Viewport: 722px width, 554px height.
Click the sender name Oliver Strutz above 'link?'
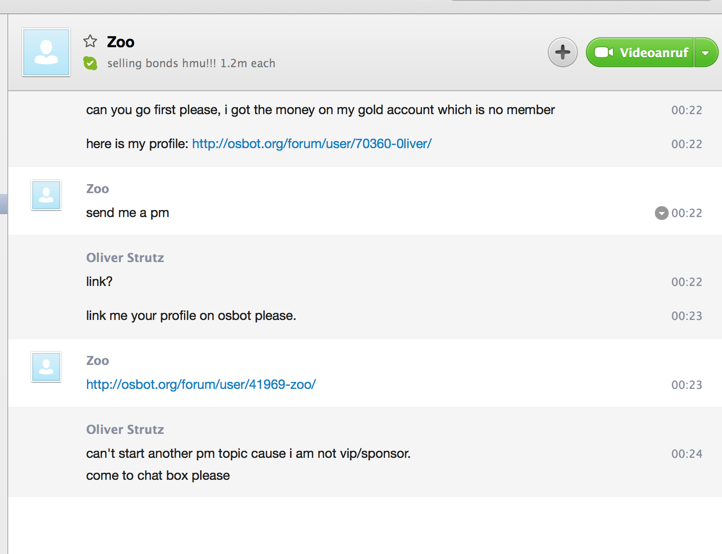(125, 258)
